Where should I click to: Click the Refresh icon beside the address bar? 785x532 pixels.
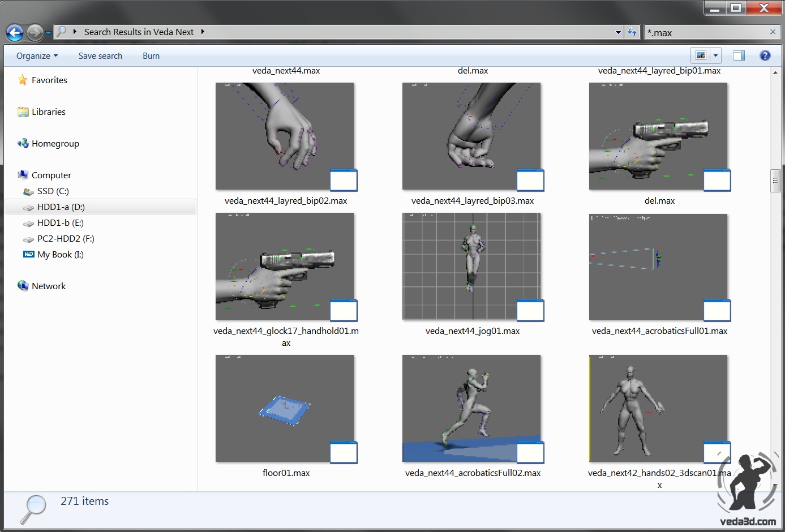coord(632,32)
